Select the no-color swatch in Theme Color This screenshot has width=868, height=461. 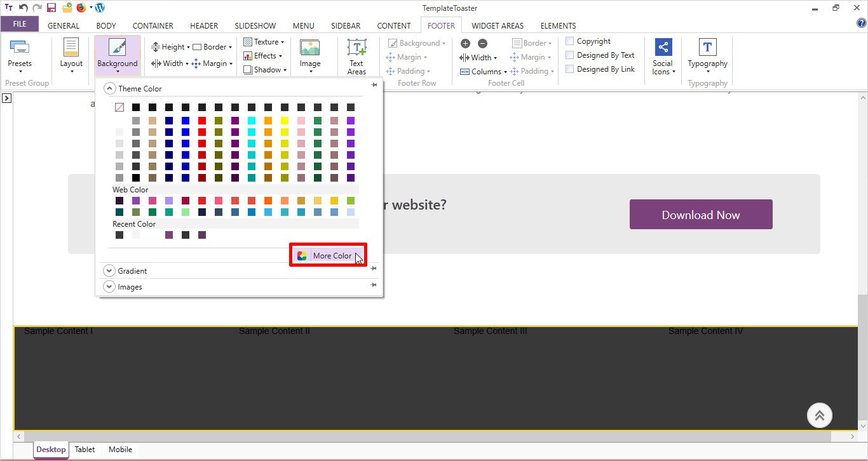[x=119, y=107]
